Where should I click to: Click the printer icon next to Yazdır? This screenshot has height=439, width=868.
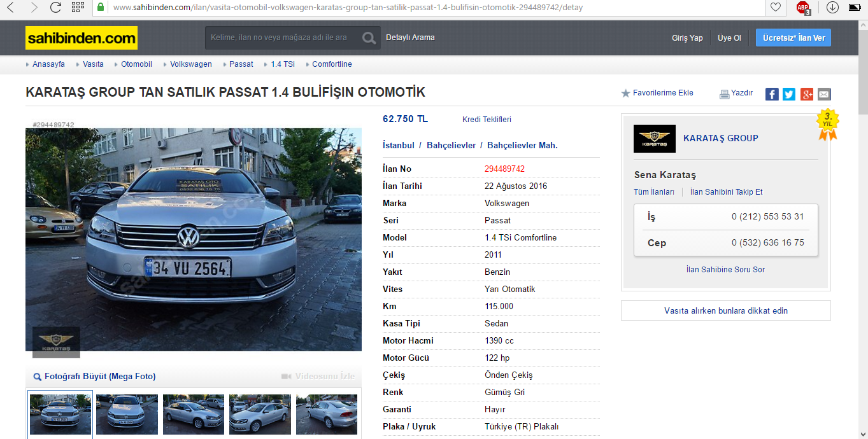[724, 94]
